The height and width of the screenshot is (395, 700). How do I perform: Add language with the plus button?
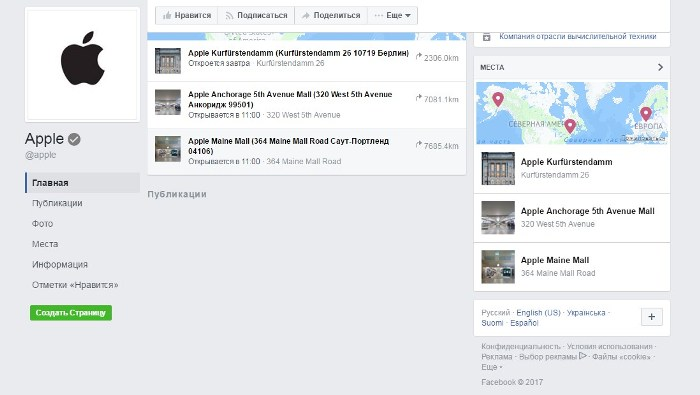pyautogui.click(x=652, y=317)
